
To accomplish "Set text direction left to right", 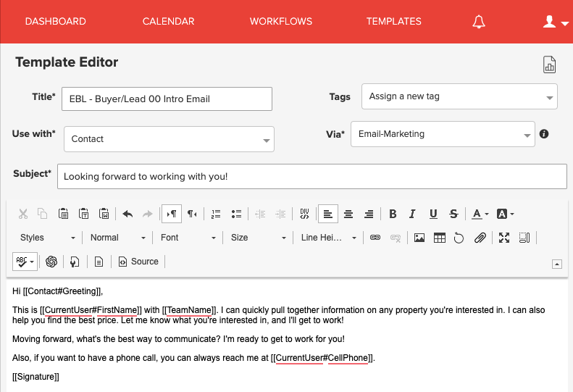I will point(172,214).
